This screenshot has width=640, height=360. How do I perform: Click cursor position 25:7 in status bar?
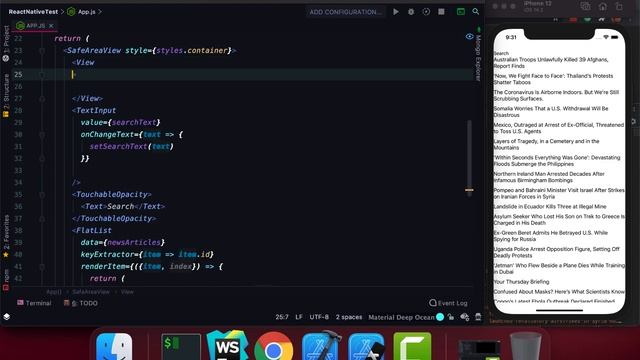coord(282,317)
